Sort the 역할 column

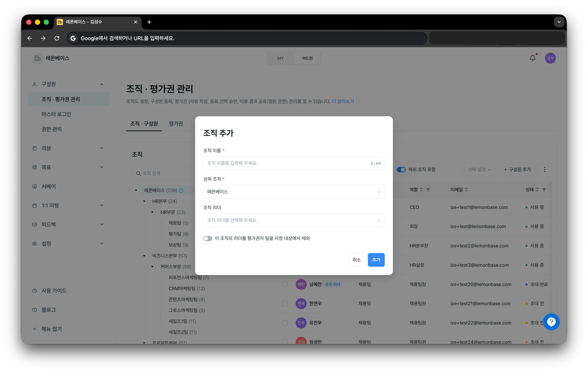click(x=421, y=190)
